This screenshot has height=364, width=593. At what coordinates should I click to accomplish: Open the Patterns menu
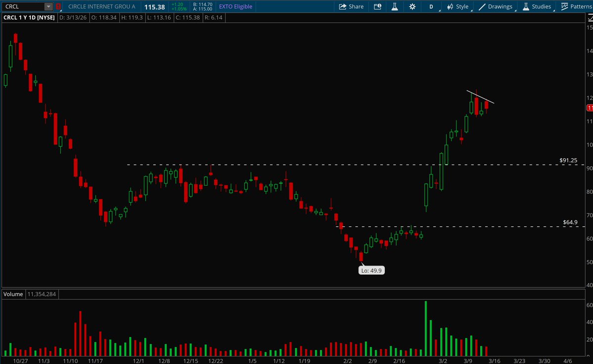[x=577, y=6]
